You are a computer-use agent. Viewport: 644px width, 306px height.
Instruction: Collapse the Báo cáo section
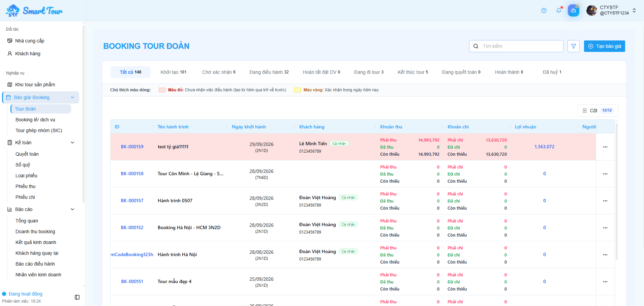72,209
